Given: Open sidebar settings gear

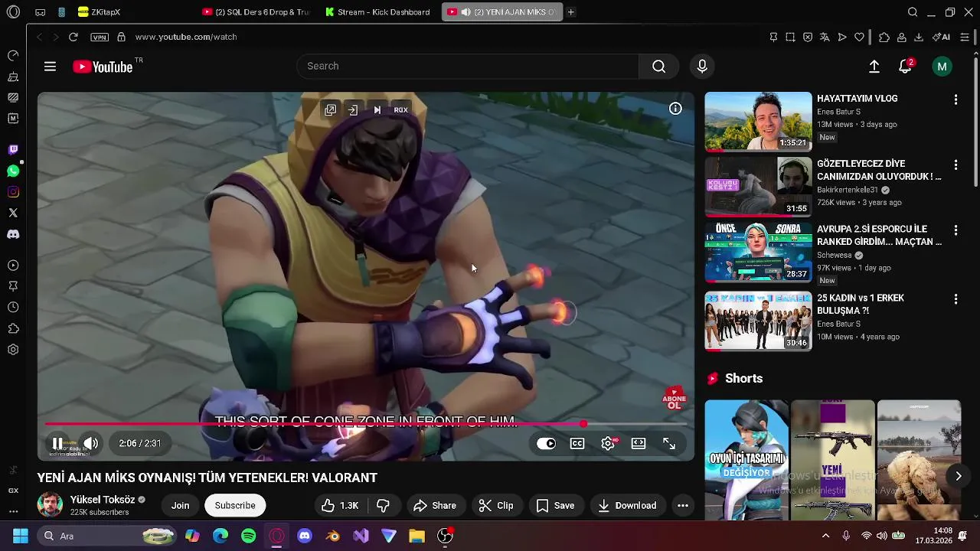Looking at the screenshot, I should click(13, 350).
